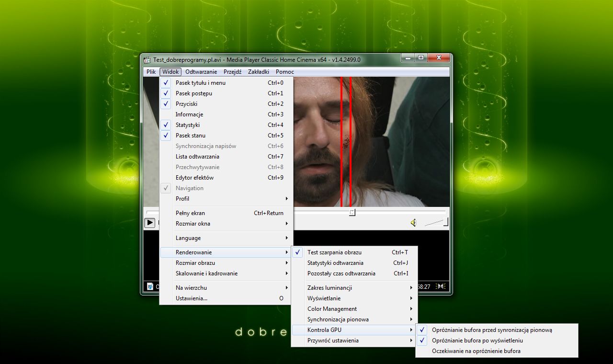Click the audio channel icon in status bar

[441, 286]
